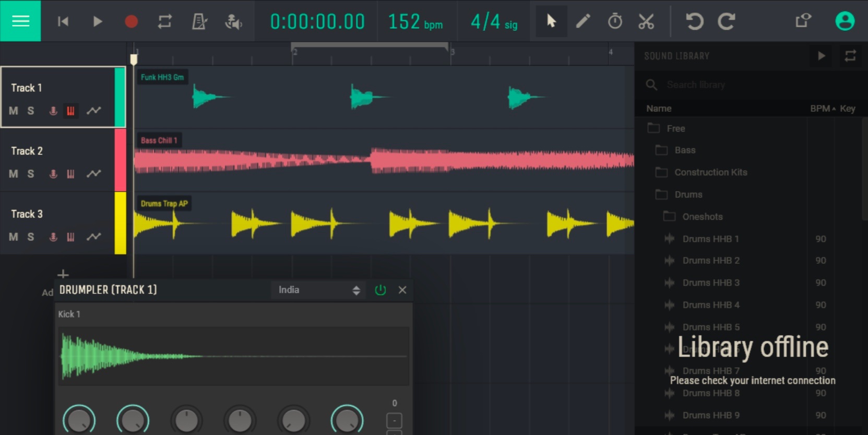
Task: Redo the last action
Action: click(x=726, y=21)
